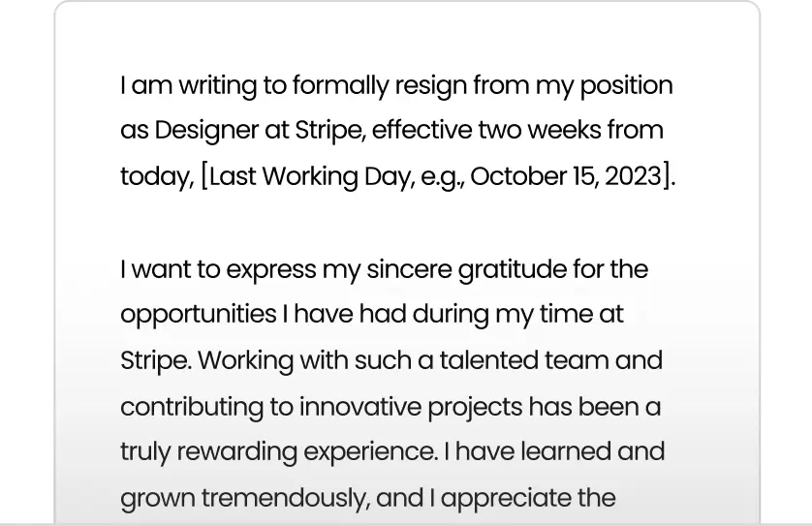Click "I want to express" sentence start

[x=218, y=269]
